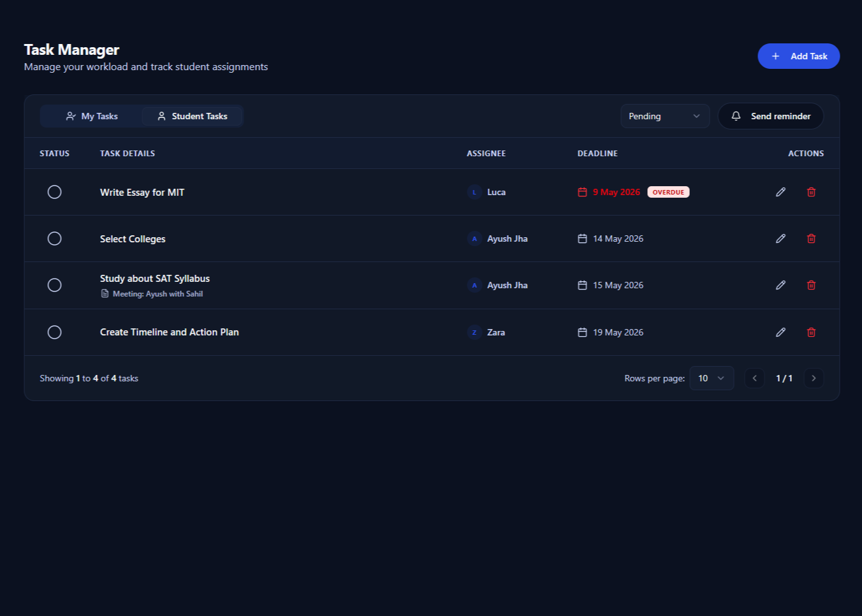Mark Write Essay for MIT as complete
The height and width of the screenshot is (616, 862).
pyautogui.click(x=55, y=192)
